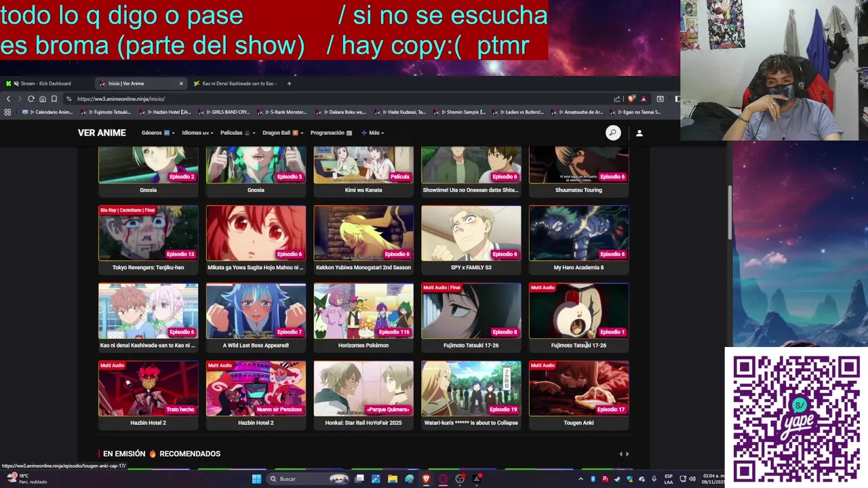Viewport: 868px width, 488px height.
Task: Open Hazbin Hotel bookmark in bookmarks bar
Action: (167, 112)
